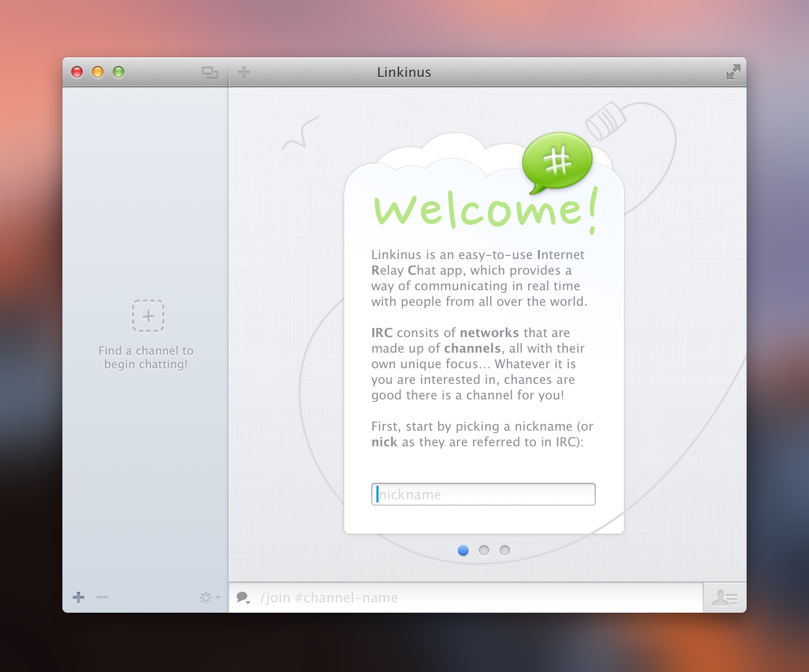Click the Linkinus window title
Image resolution: width=809 pixels, height=672 pixels.
pos(404,72)
